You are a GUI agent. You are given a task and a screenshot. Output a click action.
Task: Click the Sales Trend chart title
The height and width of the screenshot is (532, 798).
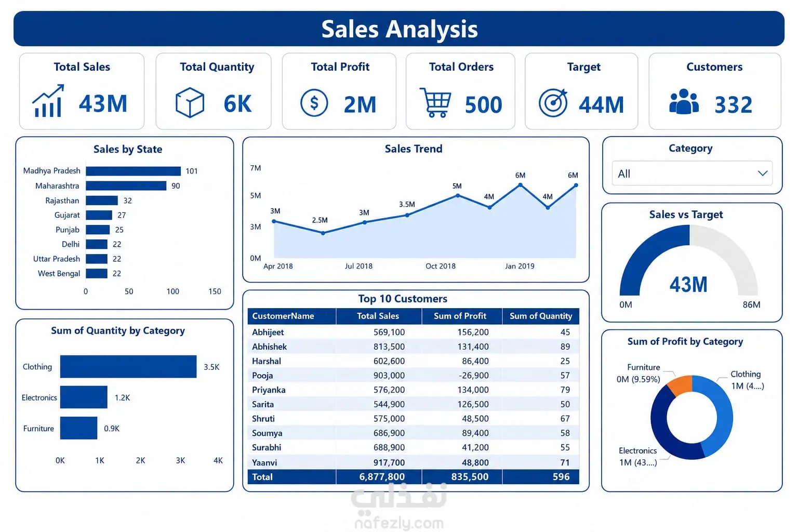point(414,149)
